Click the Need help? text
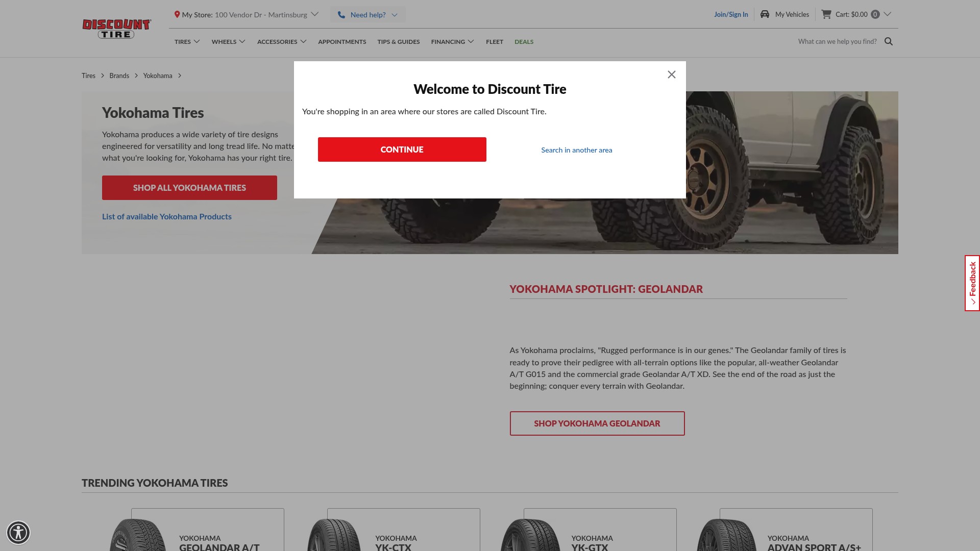 click(x=368, y=15)
